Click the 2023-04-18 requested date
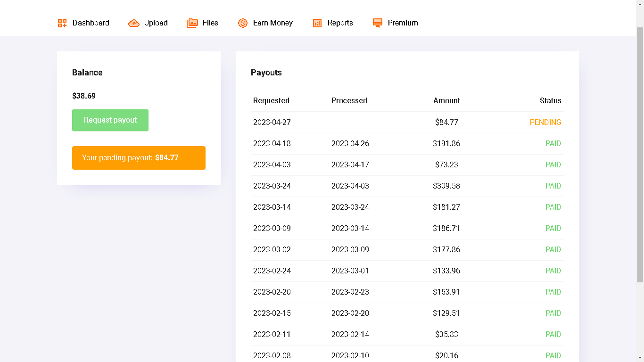The image size is (644, 362). [x=272, y=144]
